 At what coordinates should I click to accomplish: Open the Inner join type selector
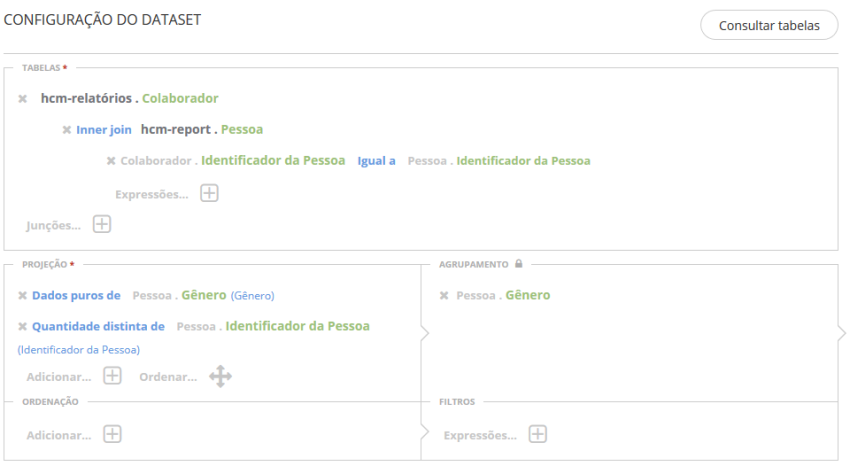point(104,130)
